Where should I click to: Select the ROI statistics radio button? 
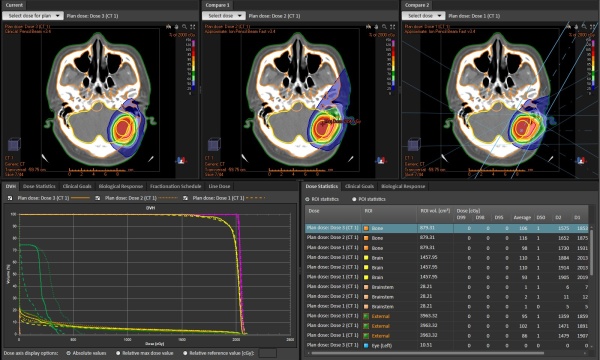(x=307, y=199)
